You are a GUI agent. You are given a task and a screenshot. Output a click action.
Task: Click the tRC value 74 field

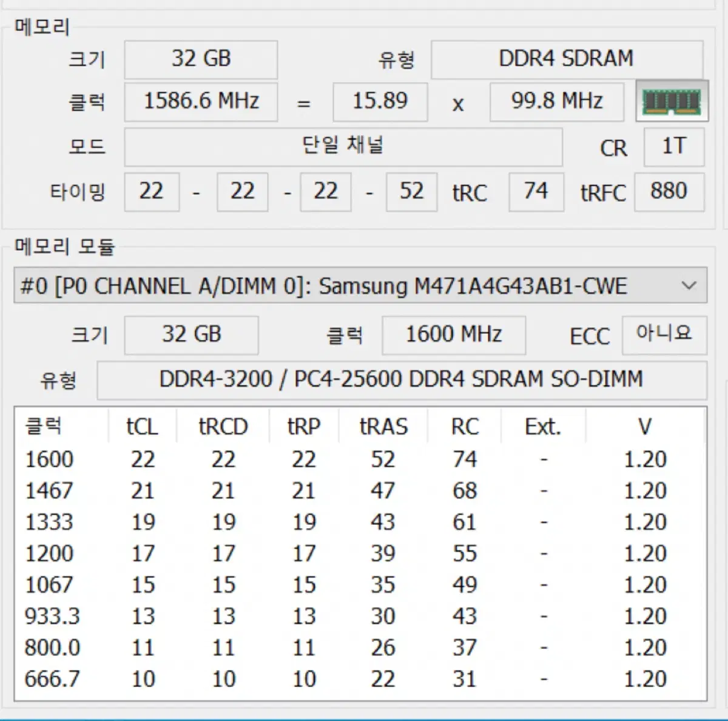(x=536, y=192)
